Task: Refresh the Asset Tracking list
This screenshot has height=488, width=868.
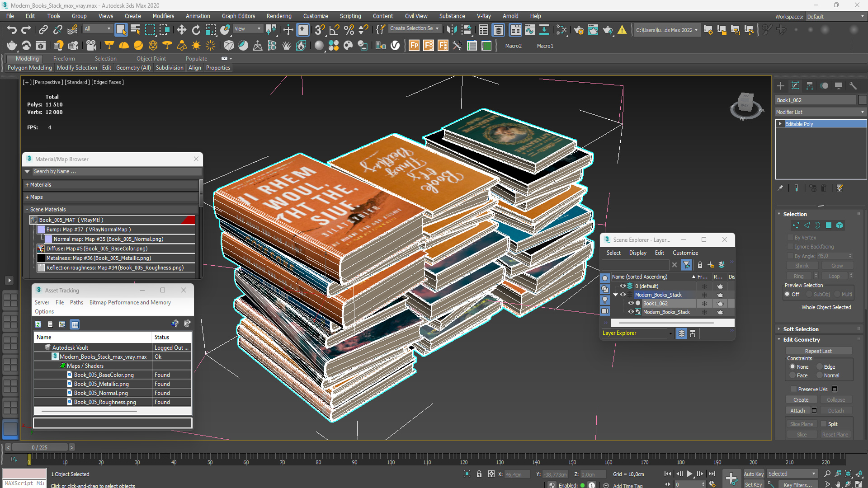Action: 38,324
